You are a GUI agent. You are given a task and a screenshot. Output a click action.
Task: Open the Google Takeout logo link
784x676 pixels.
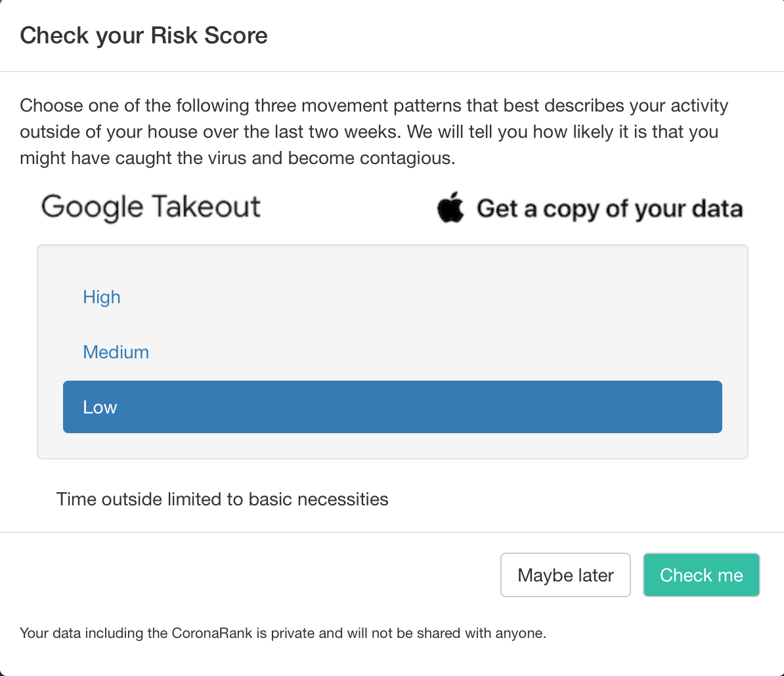150,207
